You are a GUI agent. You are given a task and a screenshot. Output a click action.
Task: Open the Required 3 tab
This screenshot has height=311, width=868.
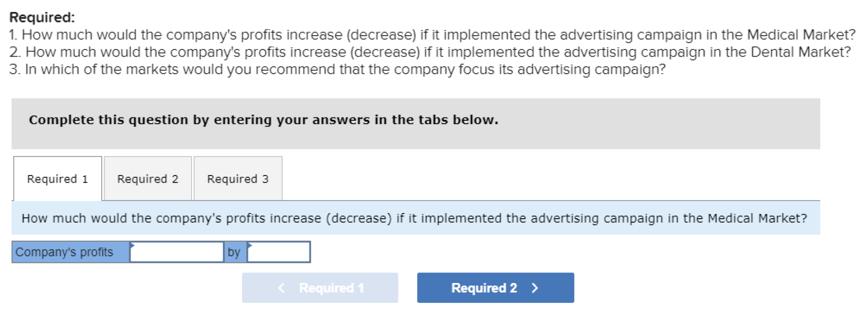(x=238, y=178)
